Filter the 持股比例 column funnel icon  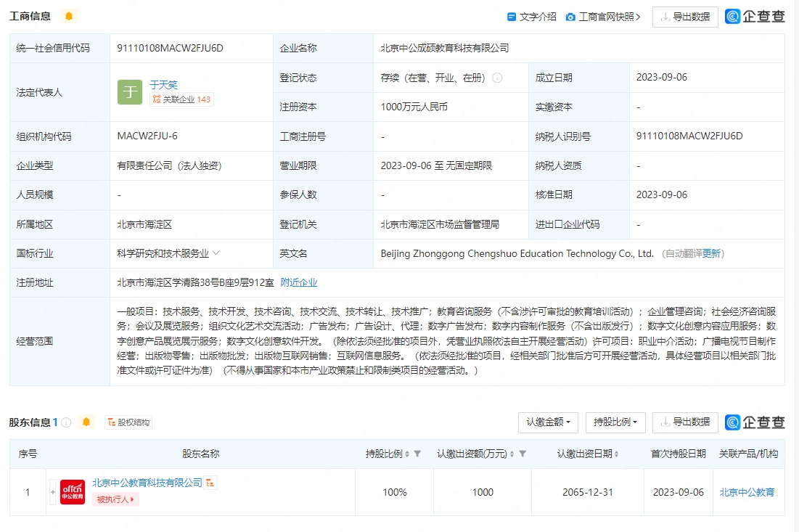coord(417,454)
